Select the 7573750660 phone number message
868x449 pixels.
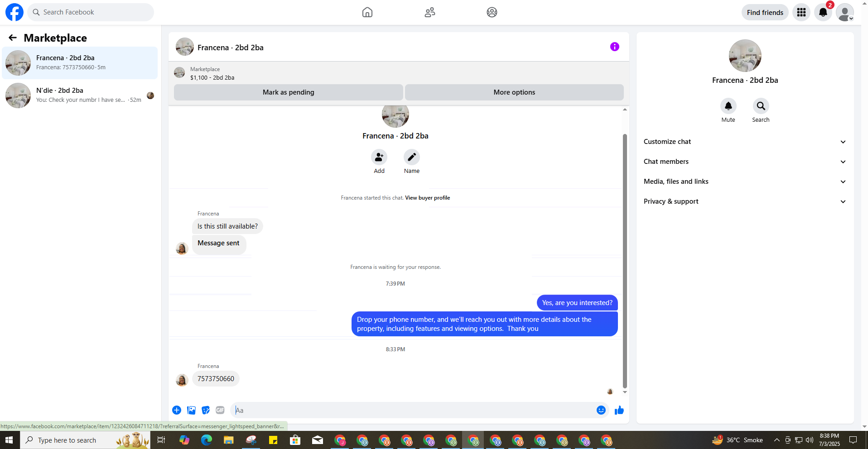tap(216, 379)
